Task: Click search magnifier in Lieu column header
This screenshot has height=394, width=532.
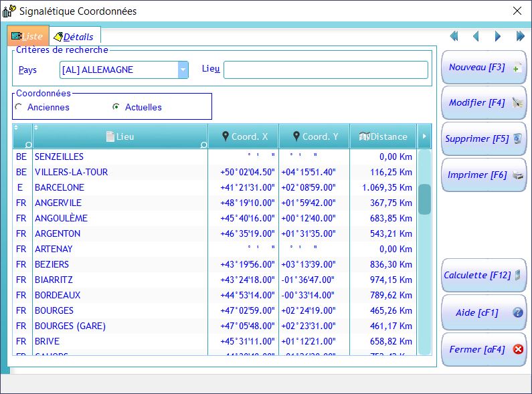Action: 203,145
